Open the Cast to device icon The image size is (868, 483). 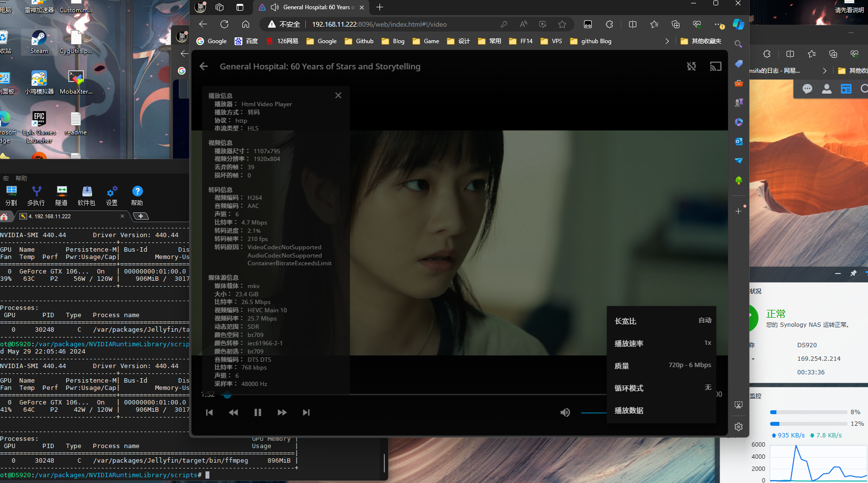click(716, 66)
